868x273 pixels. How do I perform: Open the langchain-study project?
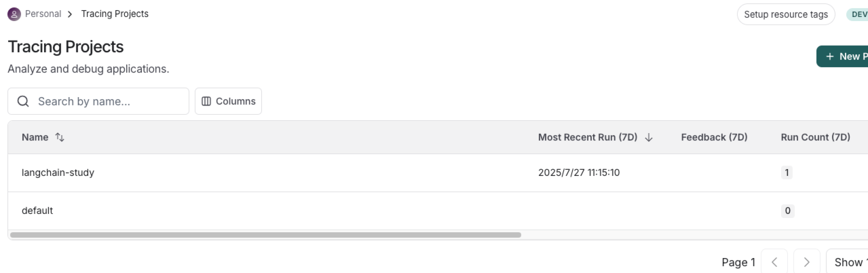coord(58,172)
